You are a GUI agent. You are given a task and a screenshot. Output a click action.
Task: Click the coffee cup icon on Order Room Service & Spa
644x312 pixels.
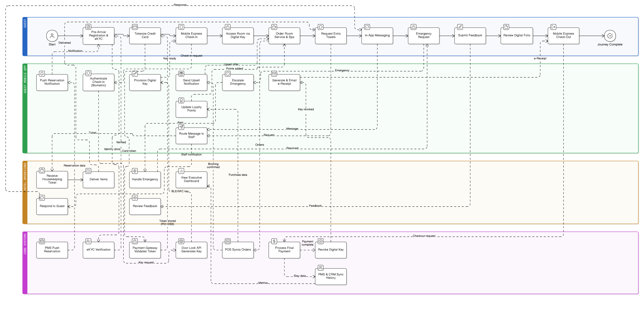coord(274,27)
